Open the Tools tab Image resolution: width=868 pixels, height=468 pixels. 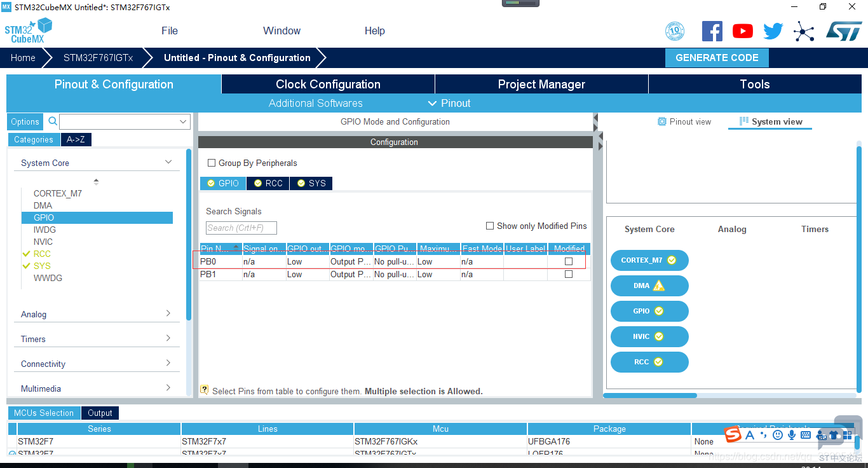tap(755, 84)
